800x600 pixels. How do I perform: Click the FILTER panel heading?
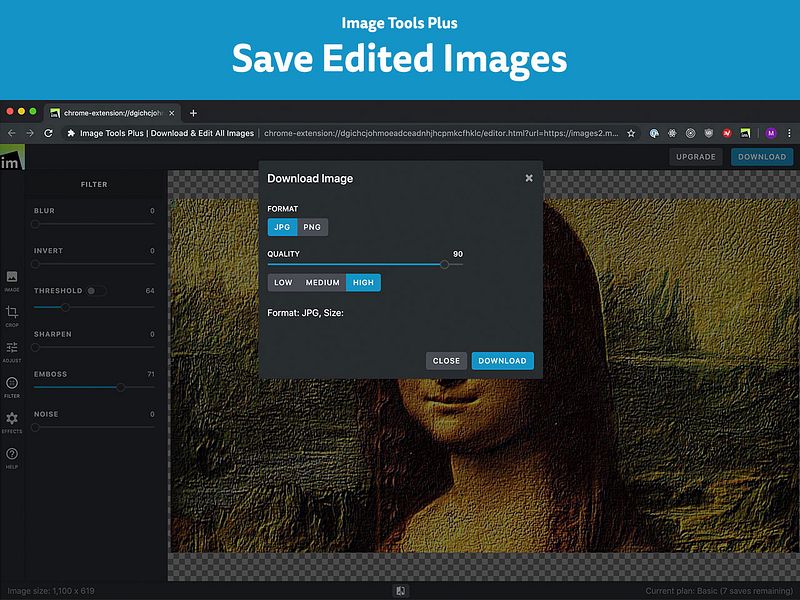tap(94, 184)
